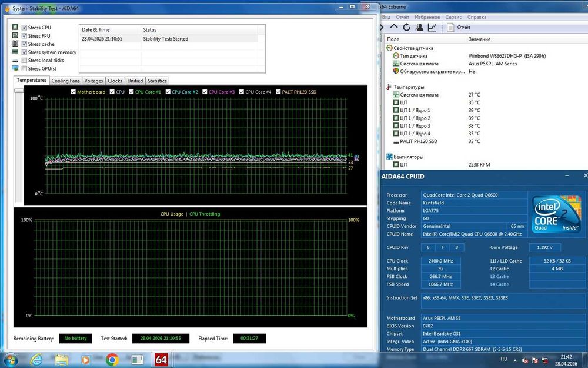Launch Internet Explorer from the taskbar
Screen dimensions: 588x368
click(36, 360)
